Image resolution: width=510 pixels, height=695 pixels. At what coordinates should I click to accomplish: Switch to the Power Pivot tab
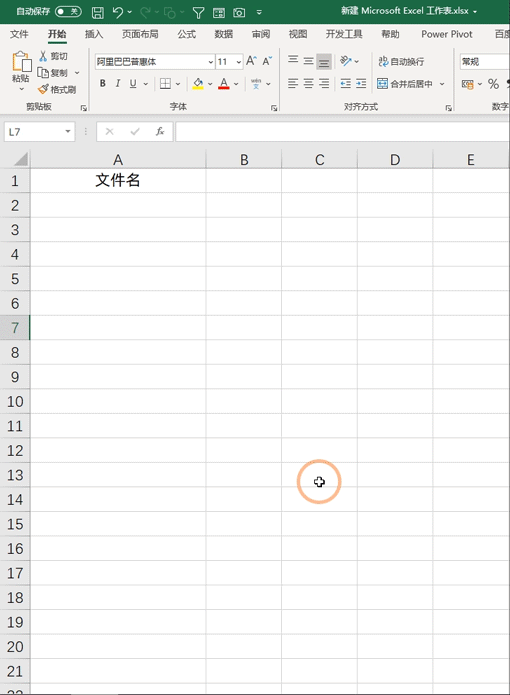pyautogui.click(x=447, y=34)
